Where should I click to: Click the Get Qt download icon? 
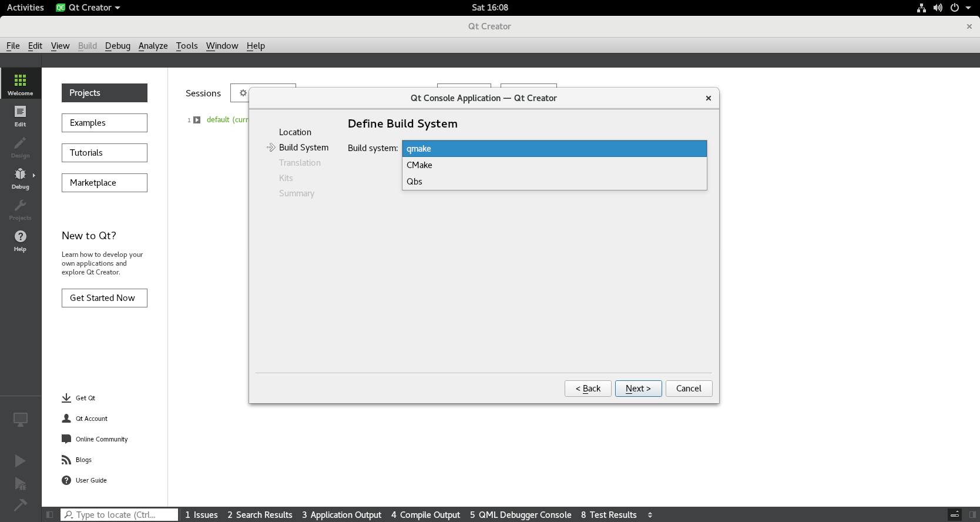[66, 398]
